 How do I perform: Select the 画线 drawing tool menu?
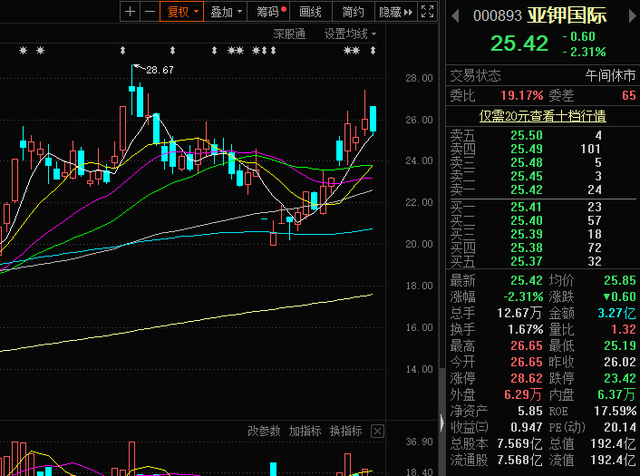pos(311,11)
